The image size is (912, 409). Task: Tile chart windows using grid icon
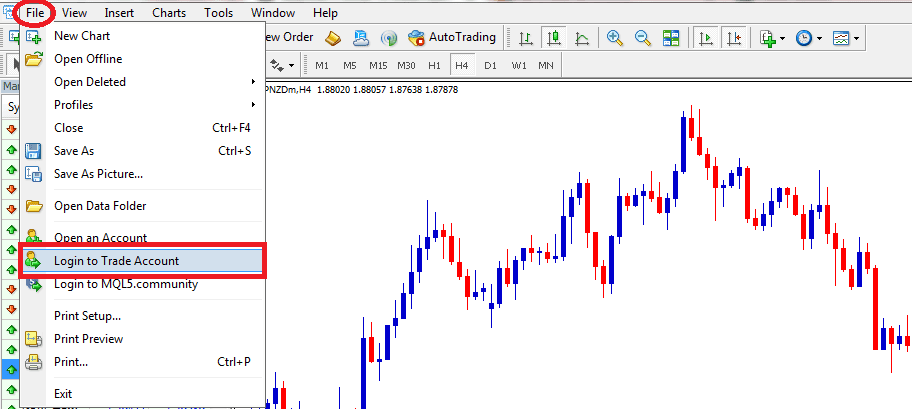tap(671, 38)
